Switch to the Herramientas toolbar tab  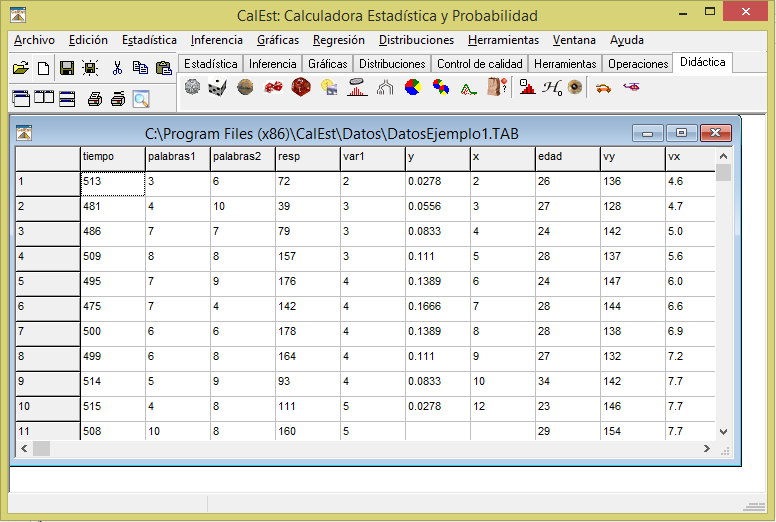click(565, 64)
